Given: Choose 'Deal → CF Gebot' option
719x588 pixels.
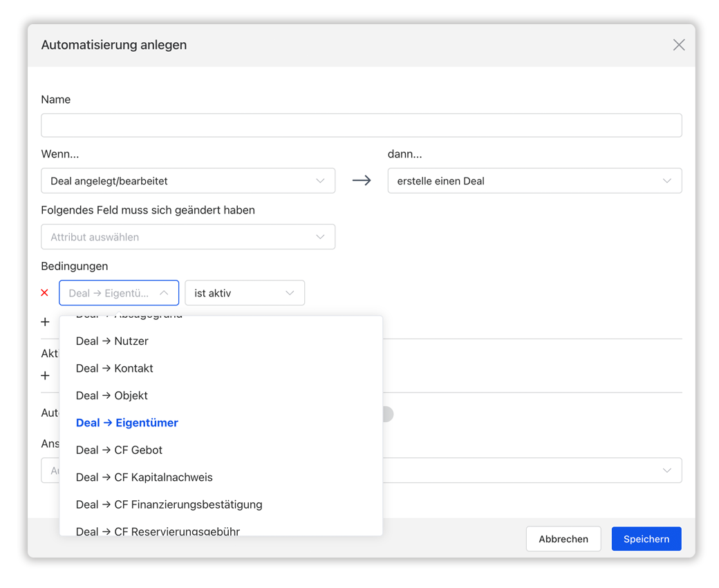Looking at the screenshot, I should coord(120,451).
